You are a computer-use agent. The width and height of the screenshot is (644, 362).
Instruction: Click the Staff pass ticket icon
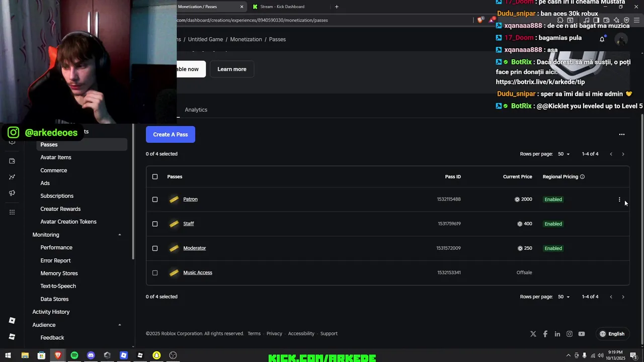pyautogui.click(x=174, y=224)
